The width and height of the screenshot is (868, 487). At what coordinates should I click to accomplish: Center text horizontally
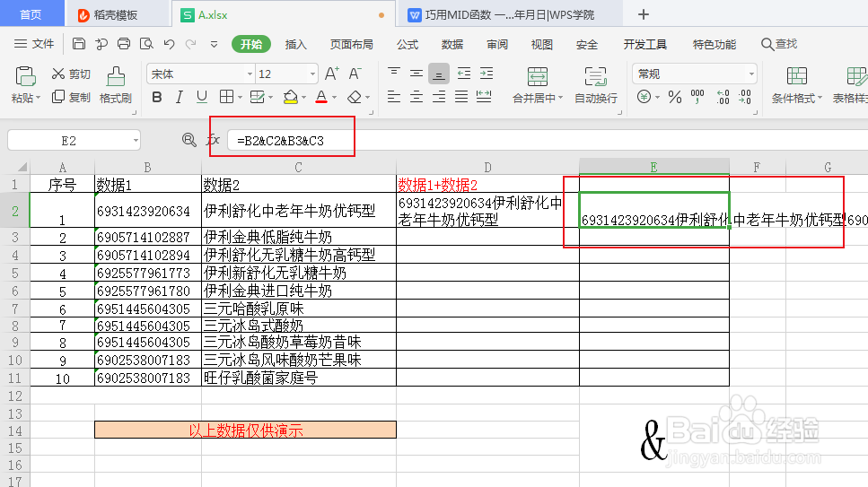click(416, 98)
